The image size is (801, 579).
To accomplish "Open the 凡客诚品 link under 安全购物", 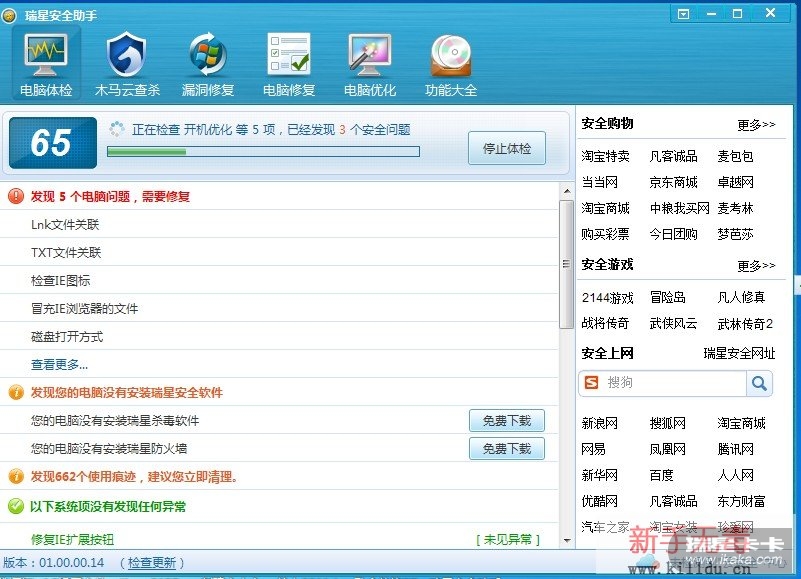I will pyautogui.click(x=673, y=156).
